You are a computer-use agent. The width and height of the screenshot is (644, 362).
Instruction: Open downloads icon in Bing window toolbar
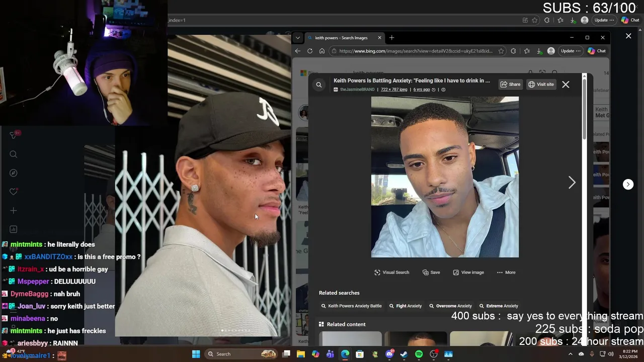pyautogui.click(x=539, y=51)
